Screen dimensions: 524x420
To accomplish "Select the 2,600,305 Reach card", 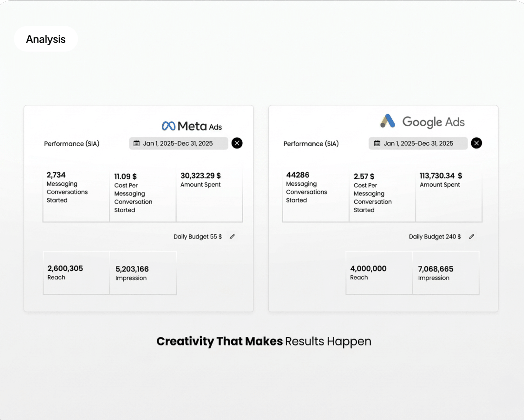I will tap(76, 273).
